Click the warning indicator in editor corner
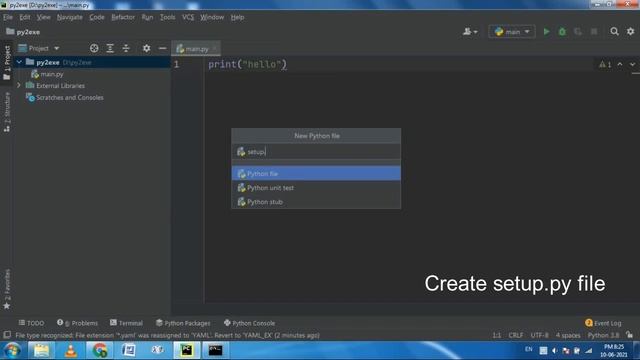Image resolution: width=640 pixels, height=360 pixels. [x=605, y=64]
